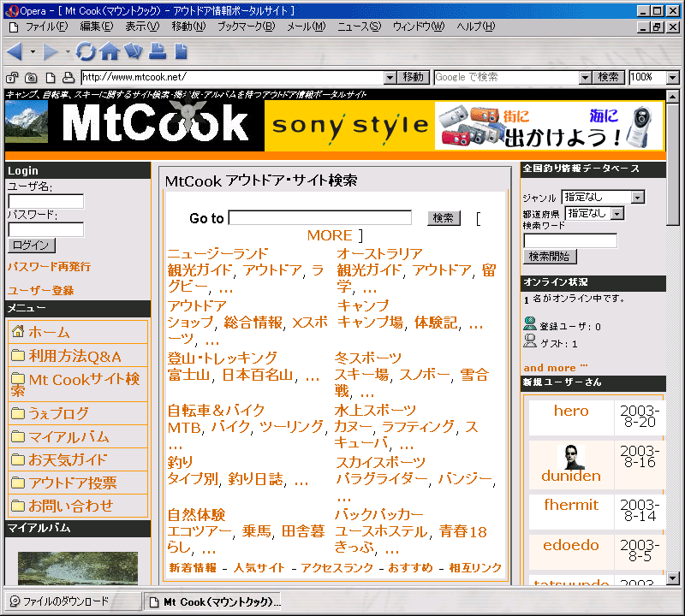Click the document icon left of ファイル menu
Screen dimensions: 685x616
[14, 27]
